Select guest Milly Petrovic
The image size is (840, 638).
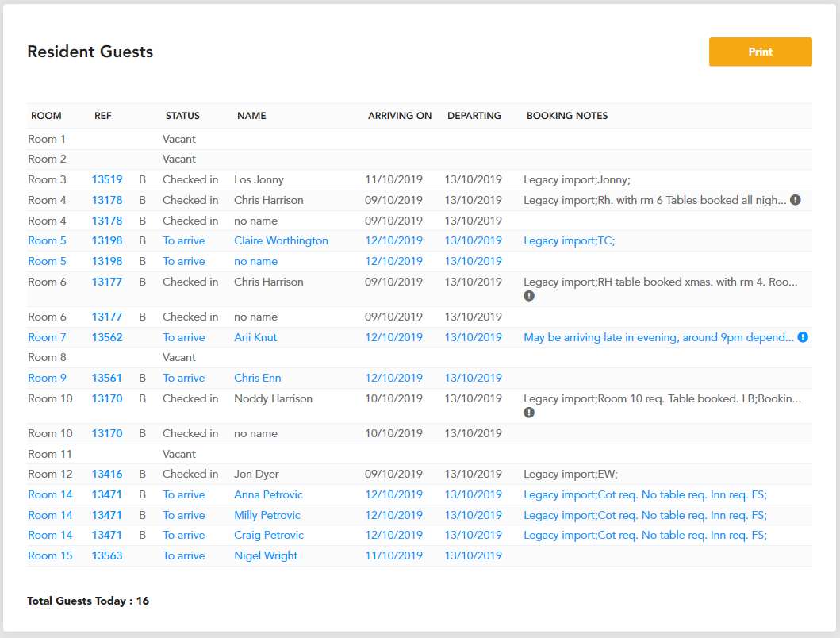(267, 515)
